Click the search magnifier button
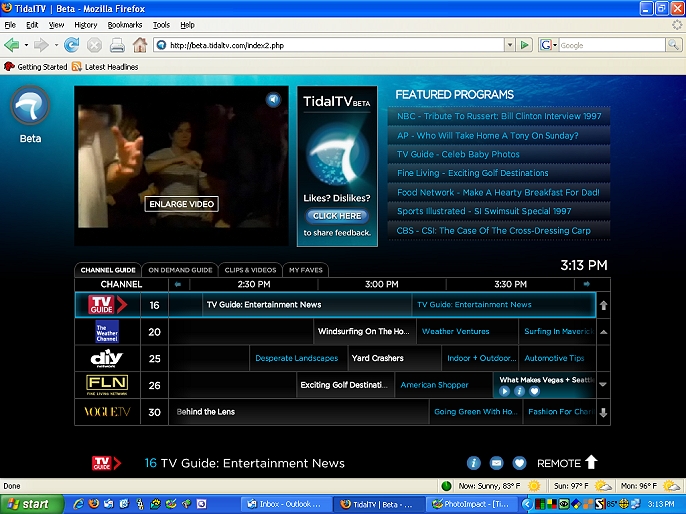Viewport: 686px width, 514px height. coord(673,45)
